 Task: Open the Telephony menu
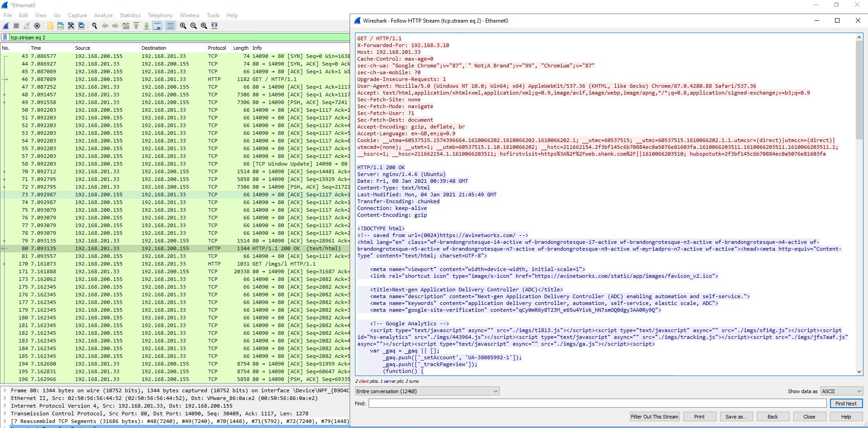[x=160, y=15]
